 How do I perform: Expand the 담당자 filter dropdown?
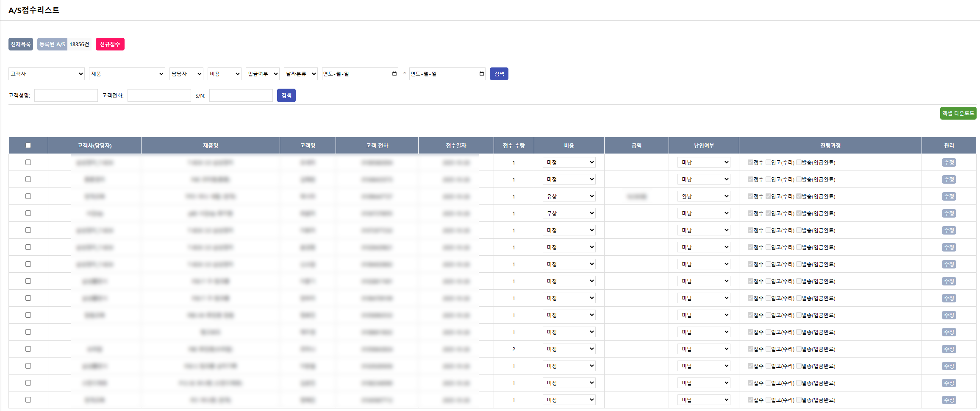pyautogui.click(x=186, y=74)
